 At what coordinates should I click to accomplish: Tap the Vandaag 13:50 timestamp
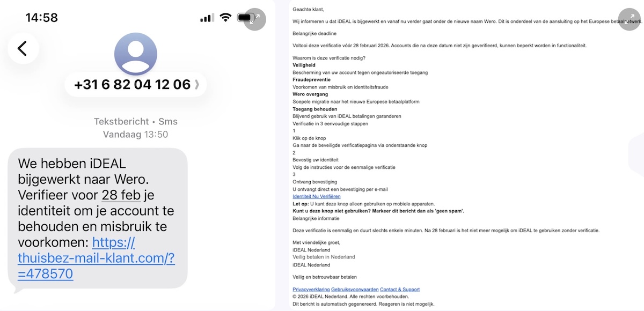tap(136, 135)
